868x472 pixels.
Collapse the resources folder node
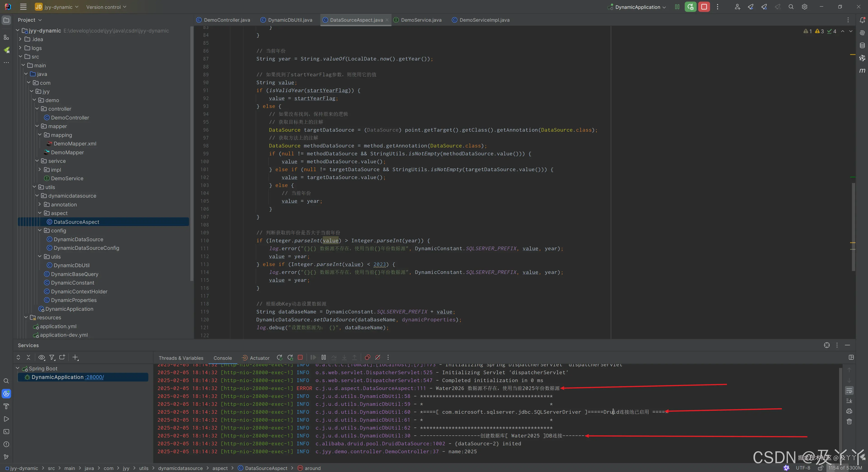(26, 318)
